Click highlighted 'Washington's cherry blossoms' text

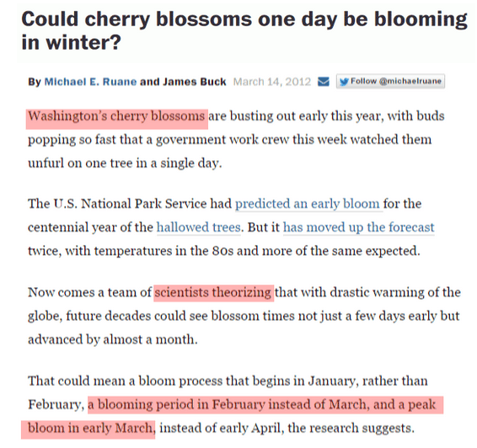point(116,116)
